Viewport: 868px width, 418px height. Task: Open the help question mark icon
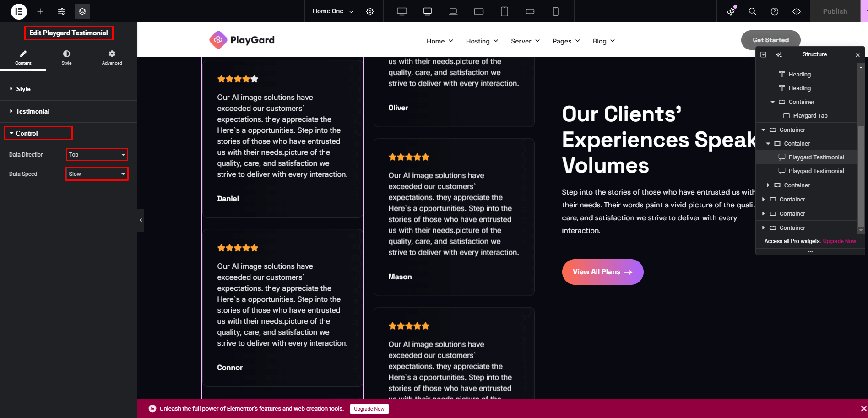(775, 11)
